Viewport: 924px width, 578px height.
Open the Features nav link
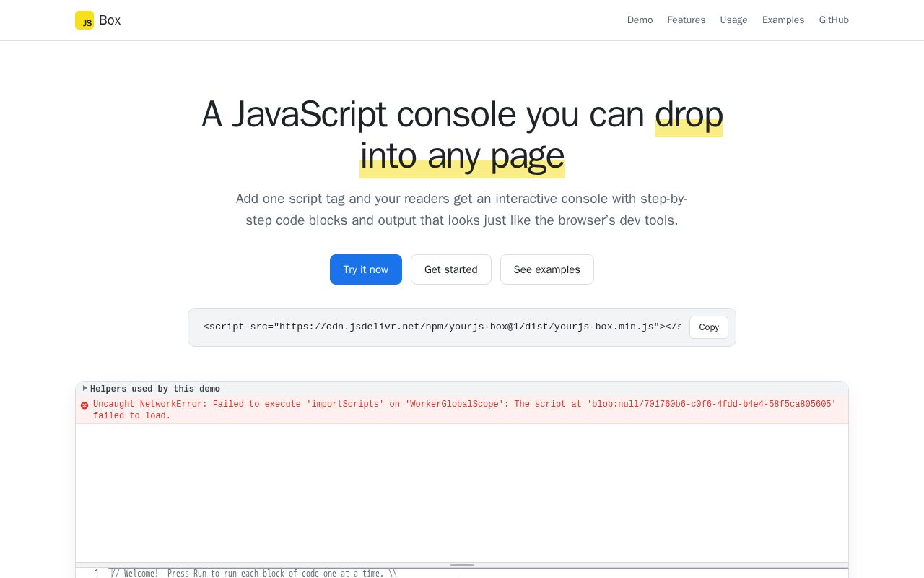pyautogui.click(x=686, y=20)
